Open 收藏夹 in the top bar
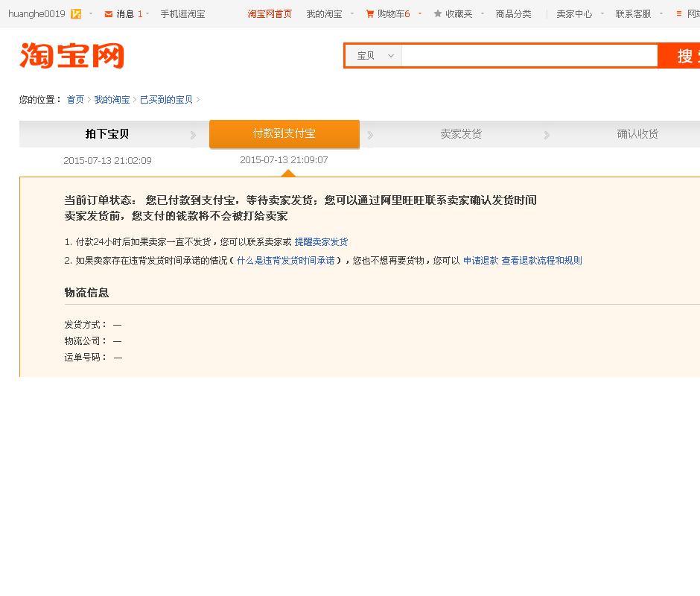This screenshot has width=700, height=596. [x=459, y=14]
